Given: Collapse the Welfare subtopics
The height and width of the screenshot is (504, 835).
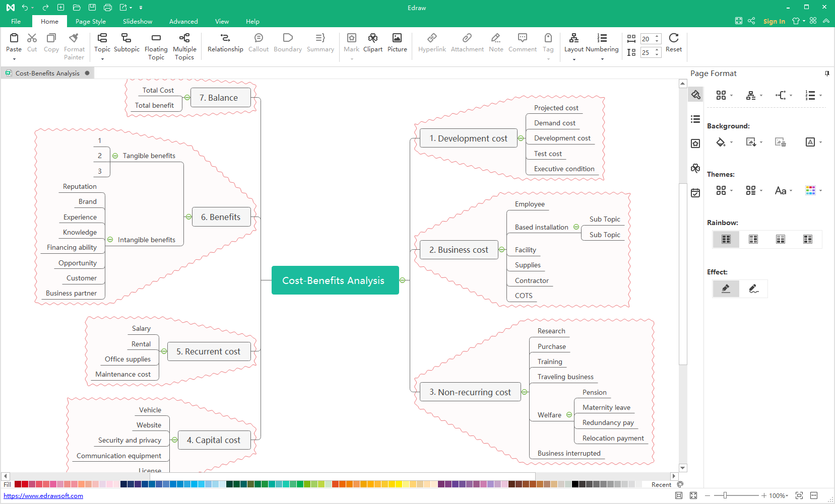Looking at the screenshot, I should tap(569, 415).
